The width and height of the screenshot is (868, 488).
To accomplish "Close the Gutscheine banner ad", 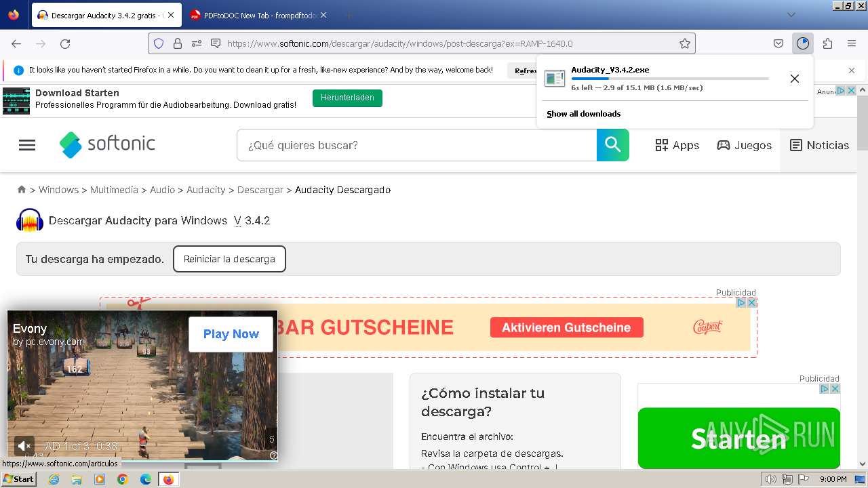I will click(x=751, y=302).
